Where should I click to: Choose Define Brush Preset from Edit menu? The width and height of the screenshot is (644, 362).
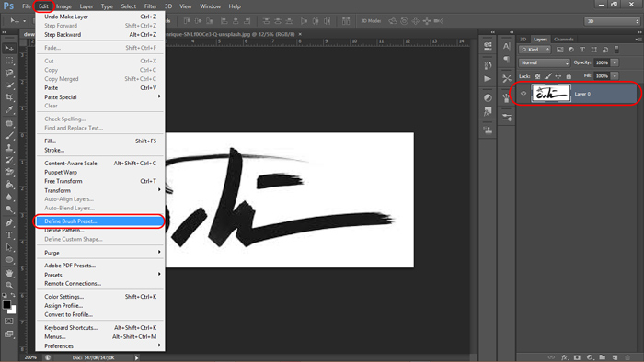pyautogui.click(x=99, y=221)
